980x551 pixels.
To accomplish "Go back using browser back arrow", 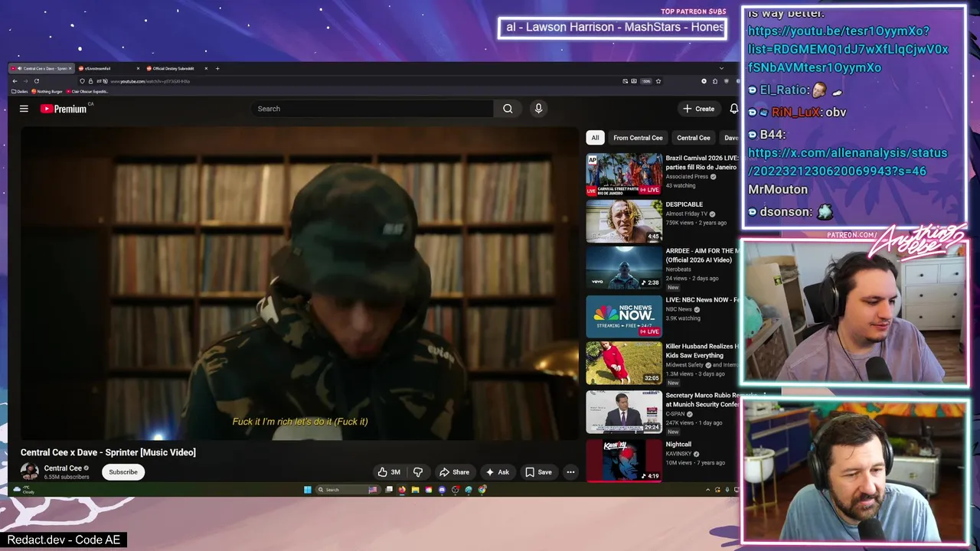I will [15, 80].
